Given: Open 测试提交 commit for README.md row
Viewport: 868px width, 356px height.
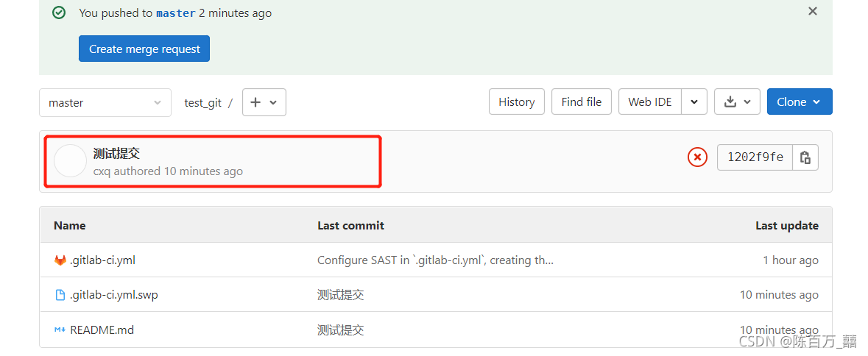Looking at the screenshot, I should tap(340, 330).
